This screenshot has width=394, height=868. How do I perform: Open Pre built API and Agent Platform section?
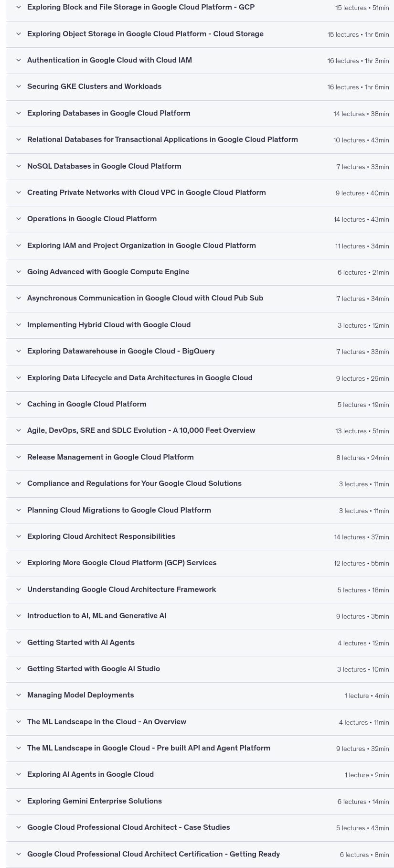point(149,748)
